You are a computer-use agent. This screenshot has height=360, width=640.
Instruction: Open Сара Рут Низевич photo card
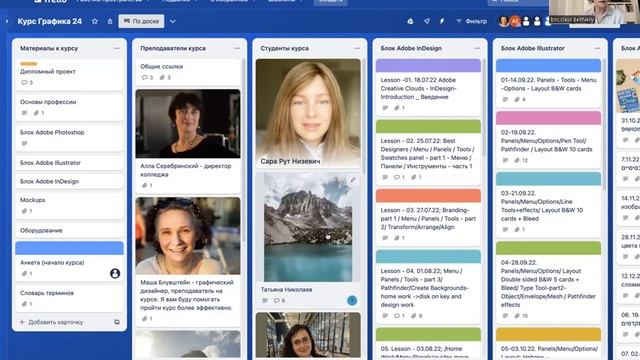tap(308, 113)
